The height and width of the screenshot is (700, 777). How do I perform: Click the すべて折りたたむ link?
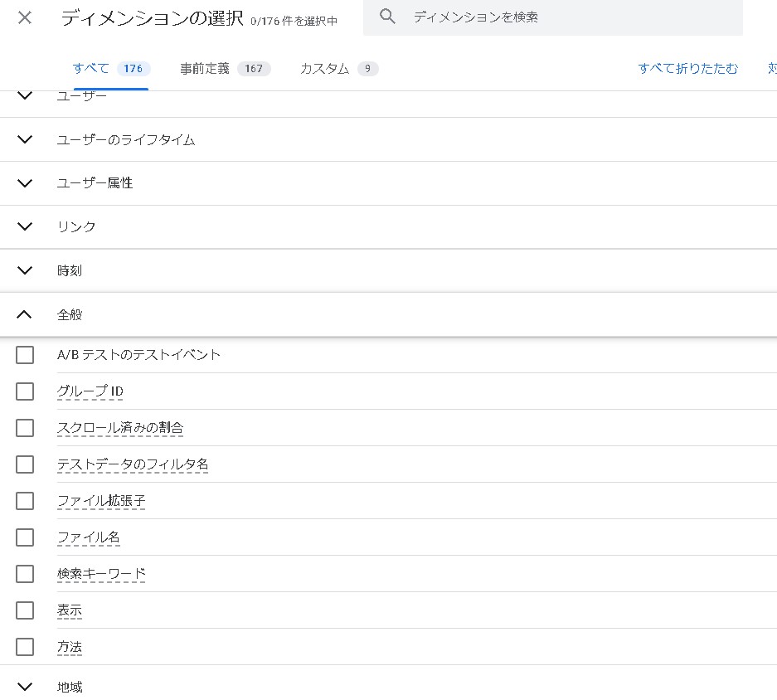[687, 69]
